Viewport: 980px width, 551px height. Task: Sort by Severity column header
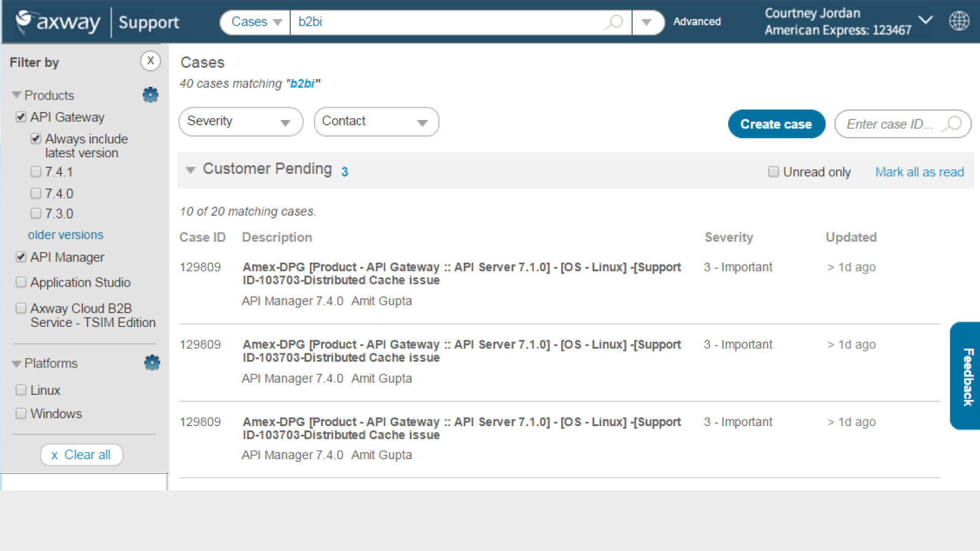[729, 238]
